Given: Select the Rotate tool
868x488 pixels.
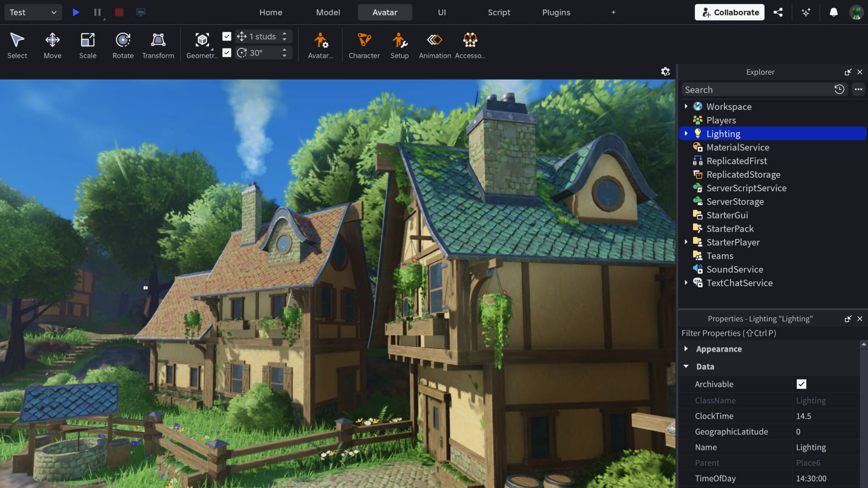Looking at the screenshot, I should pyautogui.click(x=123, y=44).
